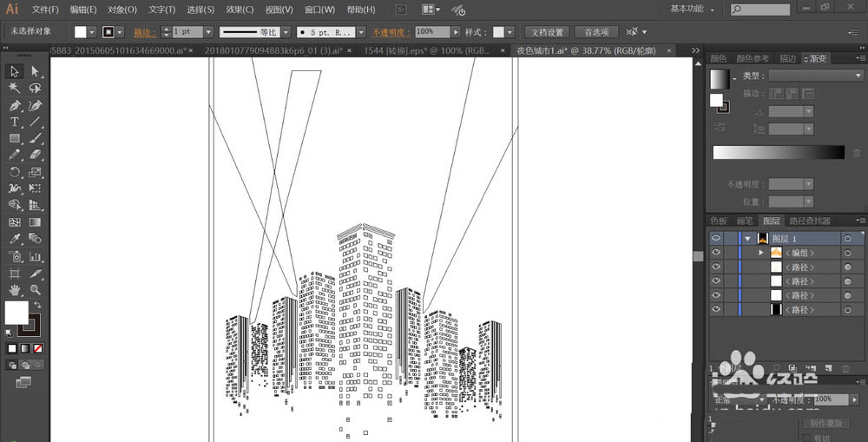The height and width of the screenshot is (442, 868).
Task: Select the Blend tool
Action: [36, 239]
